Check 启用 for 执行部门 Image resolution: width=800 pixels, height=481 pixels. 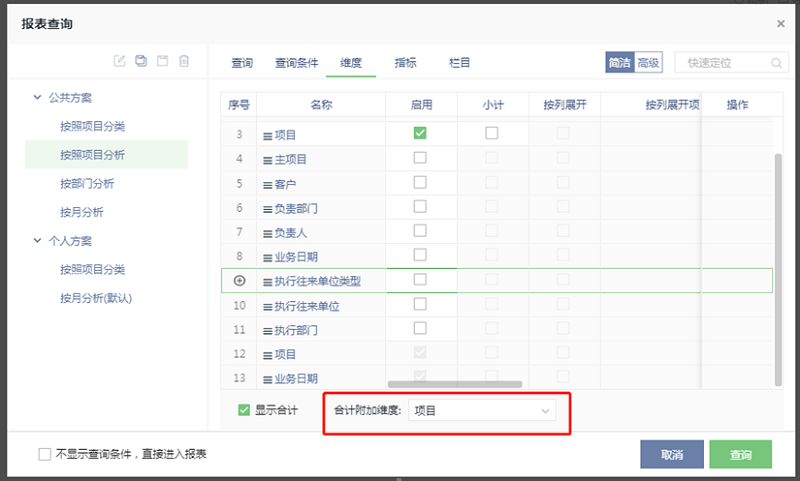pos(420,328)
